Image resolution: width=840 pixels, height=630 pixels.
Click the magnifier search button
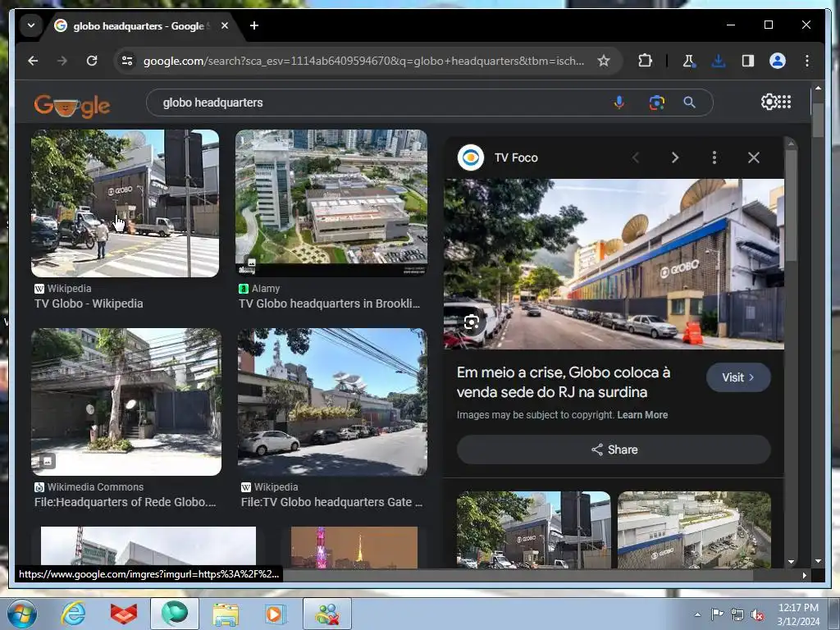click(x=689, y=103)
